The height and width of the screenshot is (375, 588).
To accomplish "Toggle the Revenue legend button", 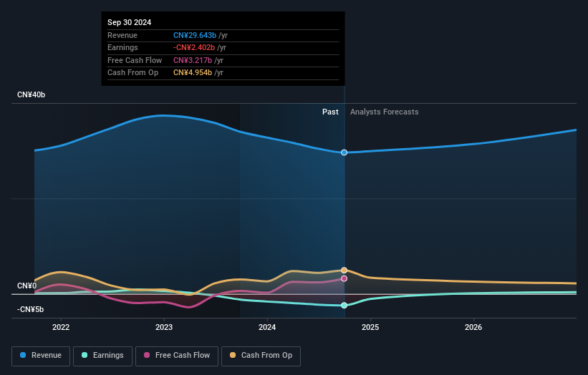I will click(x=41, y=356).
